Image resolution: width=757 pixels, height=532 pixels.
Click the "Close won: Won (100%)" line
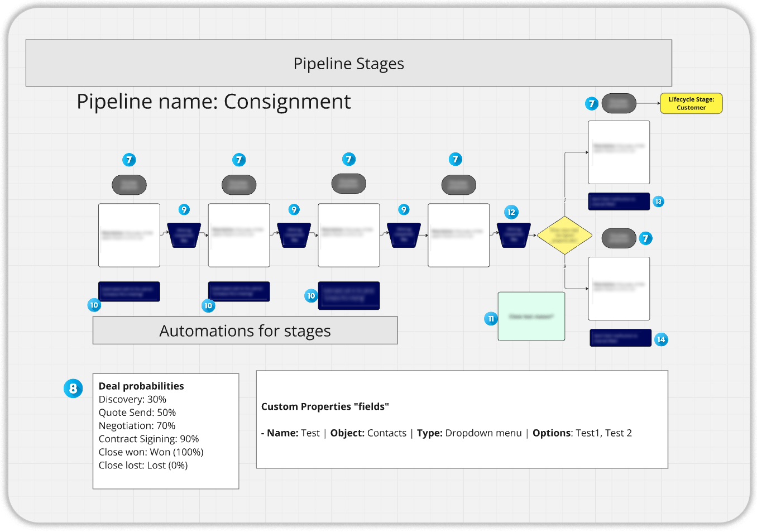pyautogui.click(x=151, y=452)
